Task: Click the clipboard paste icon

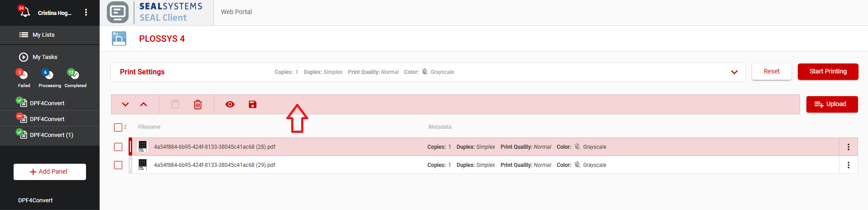Action: 175,105
